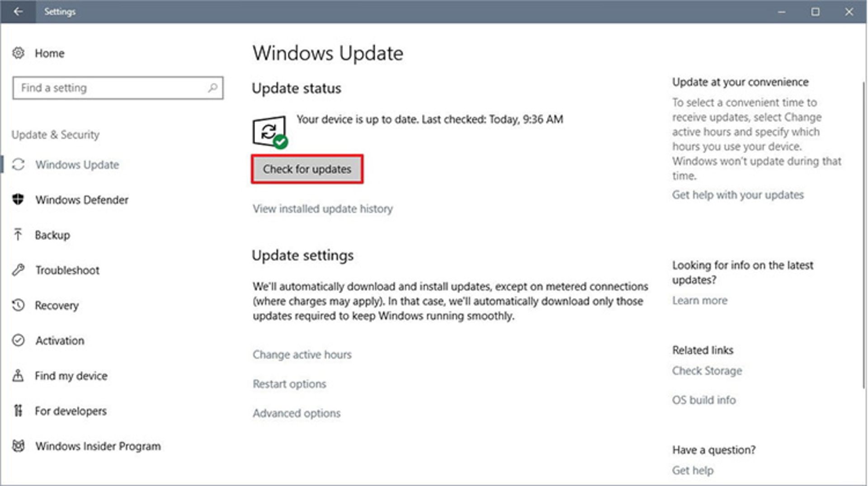Click the update status icon with green check
The width and height of the screenshot is (868, 486).
270,132
